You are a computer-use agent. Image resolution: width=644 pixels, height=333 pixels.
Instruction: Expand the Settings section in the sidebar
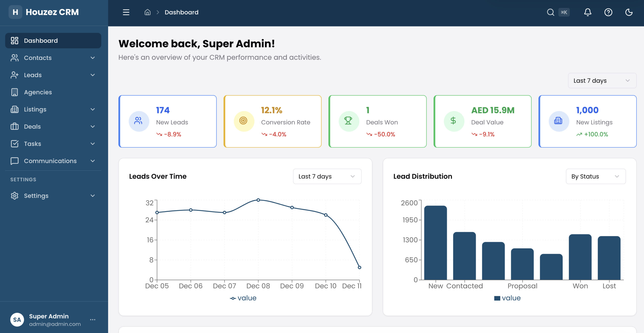pos(53,196)
